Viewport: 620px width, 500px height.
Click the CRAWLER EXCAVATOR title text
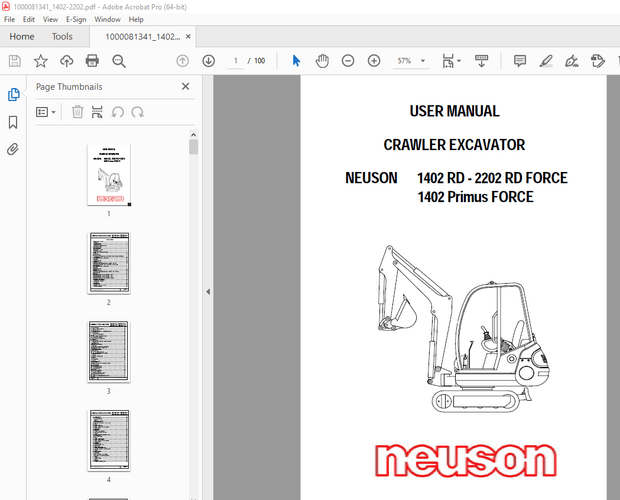(454, 145)
